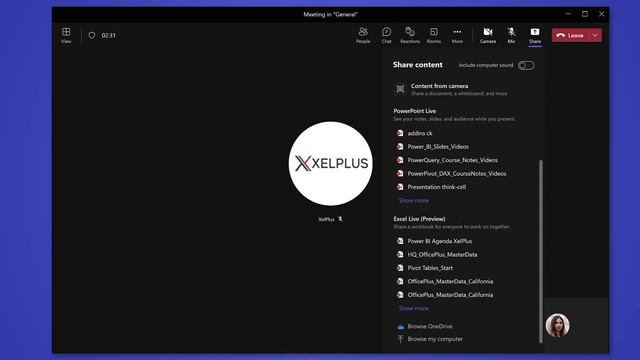Show more PowerPoint Live files
640x360 pixels.
(413, 200)
